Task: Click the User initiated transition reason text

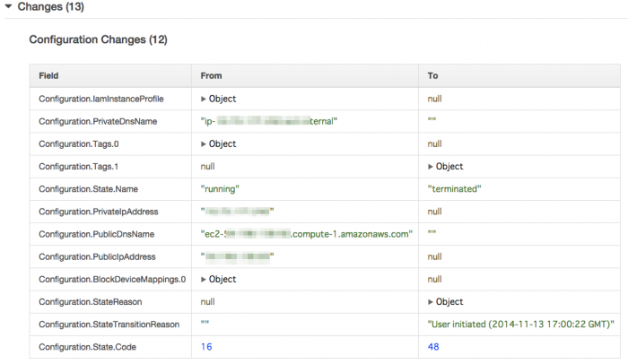Action: (520, 325)
